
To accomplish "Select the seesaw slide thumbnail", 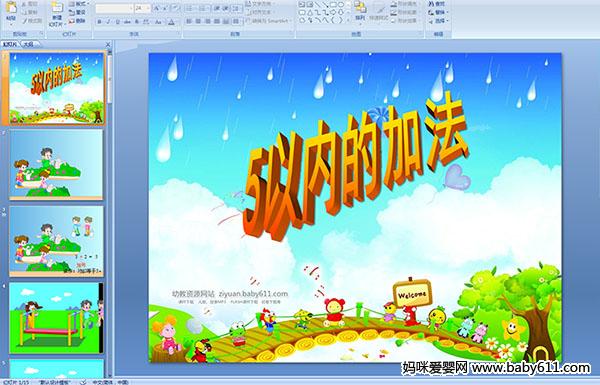I will coord(56,318).
